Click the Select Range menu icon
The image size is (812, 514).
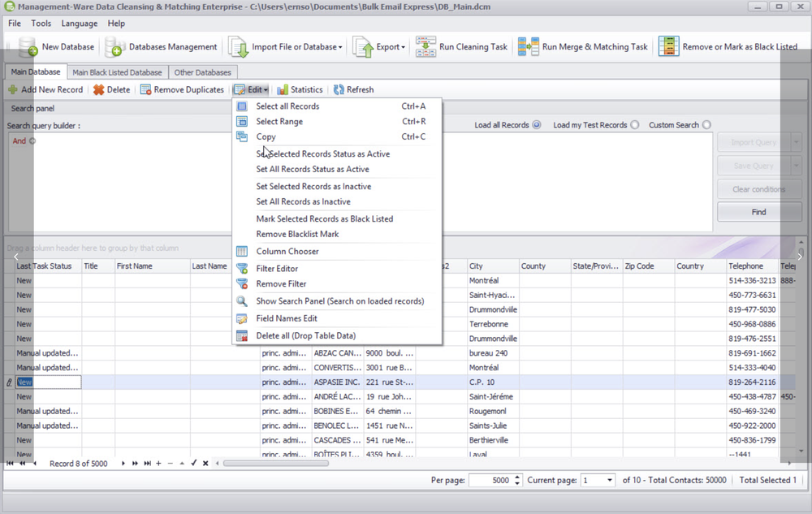click(x=242, y=121)
